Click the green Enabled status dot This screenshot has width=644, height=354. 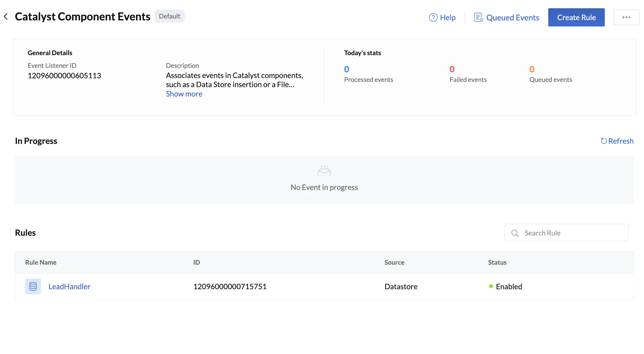[x=491, y=286]
